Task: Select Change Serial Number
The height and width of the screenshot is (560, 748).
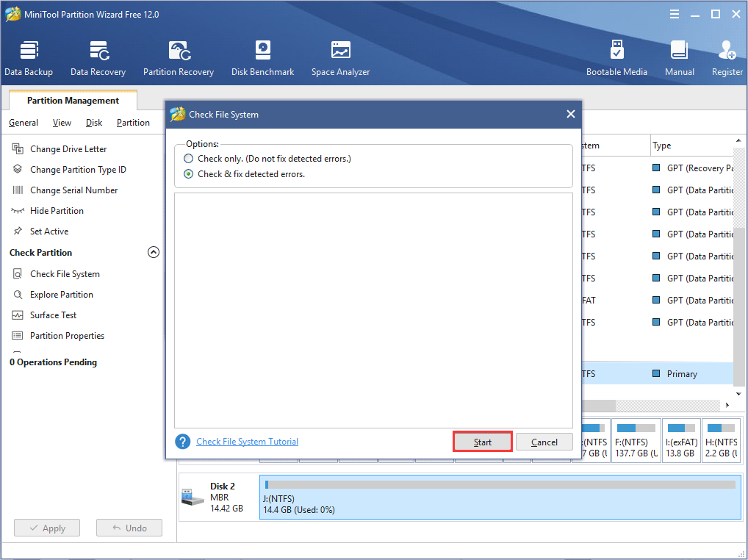Action: (65, 190)
